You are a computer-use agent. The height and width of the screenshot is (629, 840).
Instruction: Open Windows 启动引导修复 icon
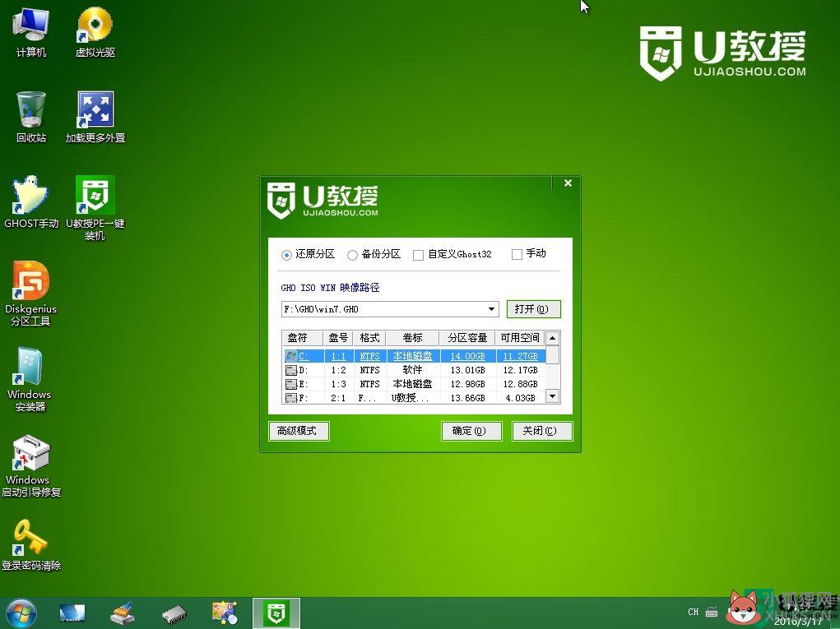31,465
